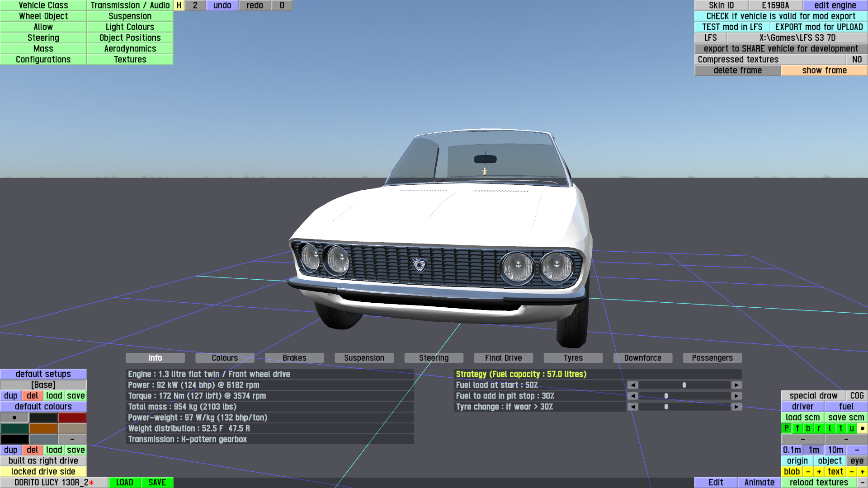Click the left arrow for tyre change wear
Image resolution: width=868 pixels, height=488 pixels.
(x=633, y=407)
